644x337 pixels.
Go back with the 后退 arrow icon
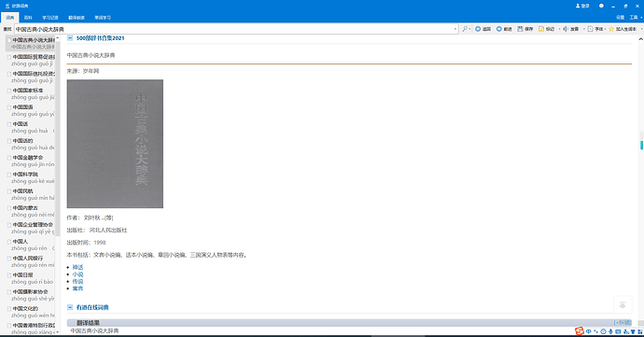478,29
